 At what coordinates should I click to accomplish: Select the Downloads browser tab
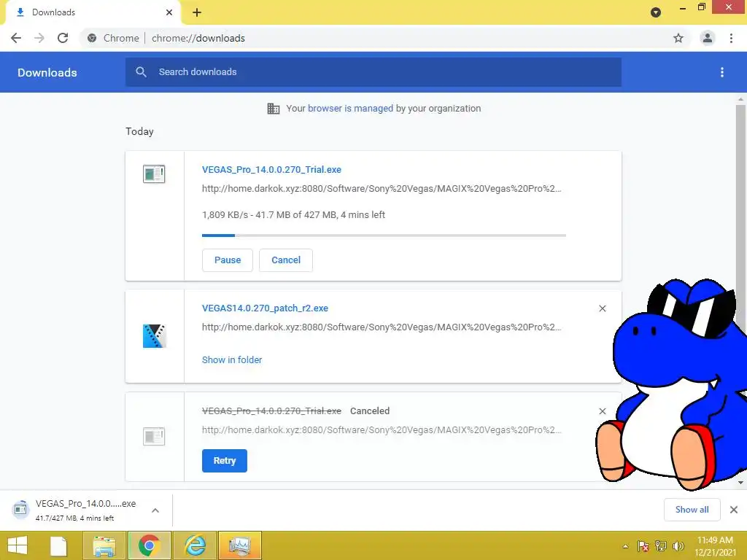pos(93,12)
